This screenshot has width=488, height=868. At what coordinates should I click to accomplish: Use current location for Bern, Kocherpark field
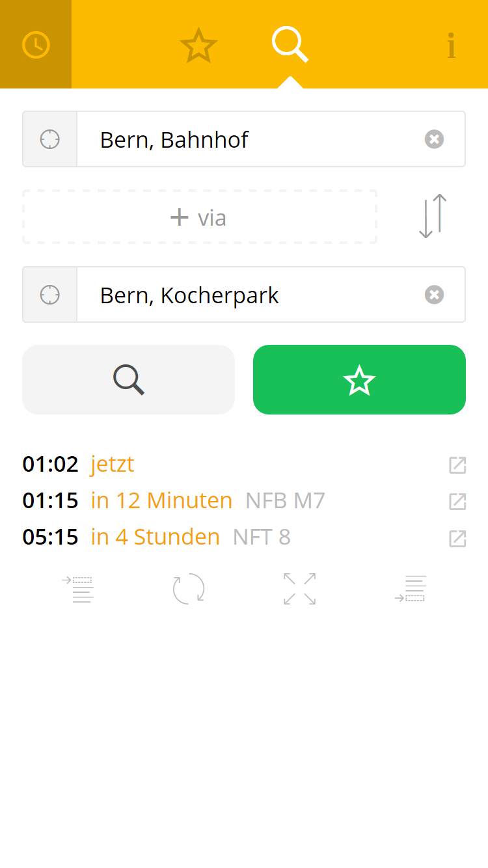point(50,295)
